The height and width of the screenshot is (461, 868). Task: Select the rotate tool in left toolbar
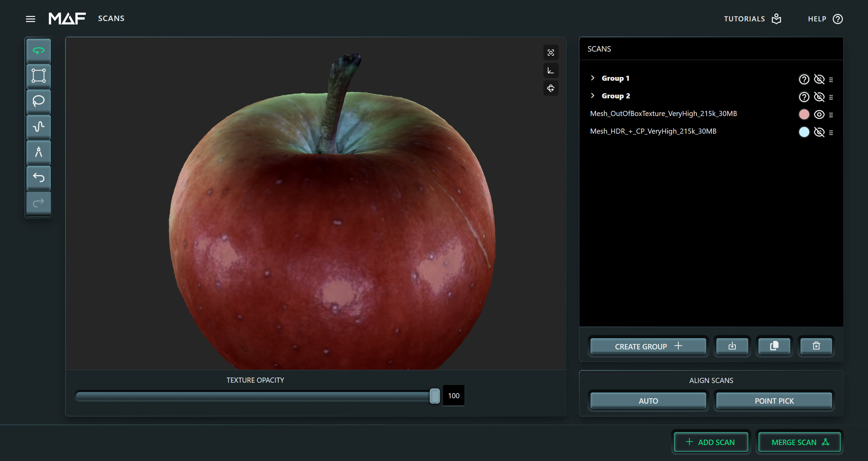pos(39,51)
